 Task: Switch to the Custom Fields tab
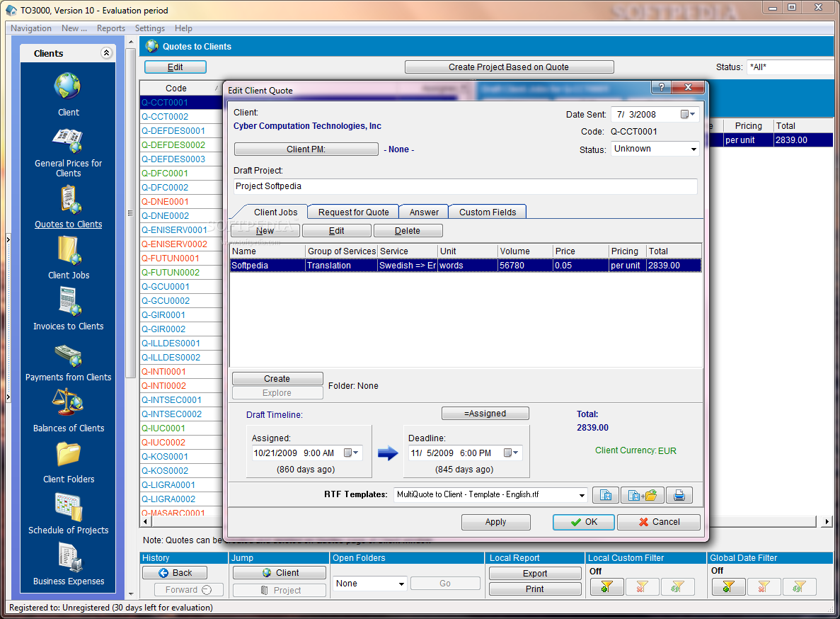coord(488,212)
